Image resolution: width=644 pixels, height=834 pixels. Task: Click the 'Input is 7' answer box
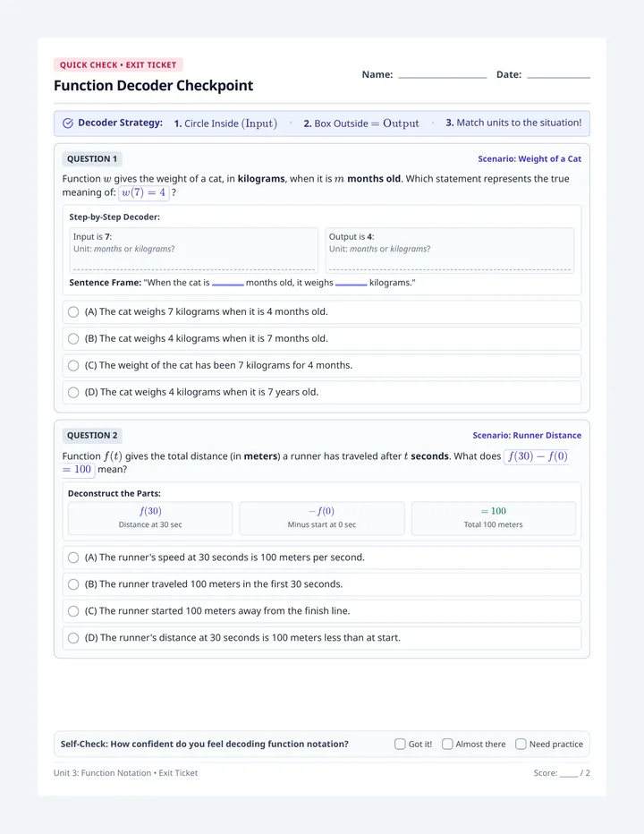pyautogui.click(x=193, y=251)
